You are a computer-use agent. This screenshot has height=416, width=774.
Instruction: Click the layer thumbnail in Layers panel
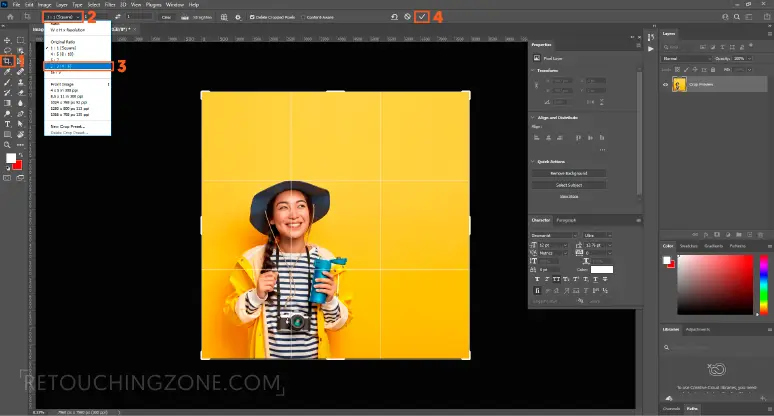point(679,84)
